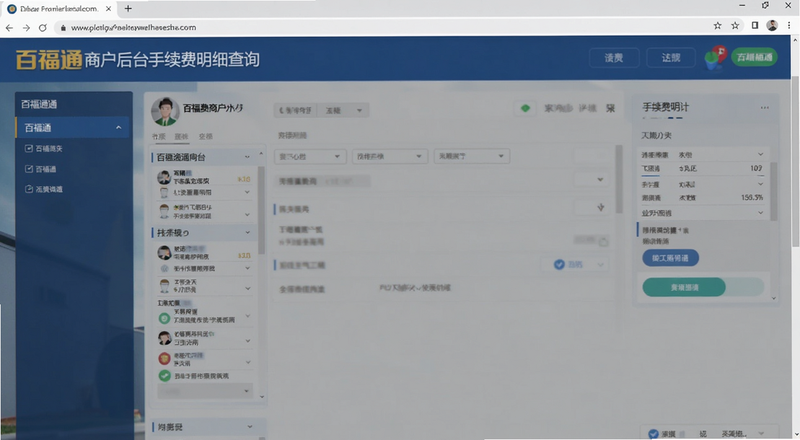Click the first outlined header button
The image size is (800, 440).
tap(614, 58)
